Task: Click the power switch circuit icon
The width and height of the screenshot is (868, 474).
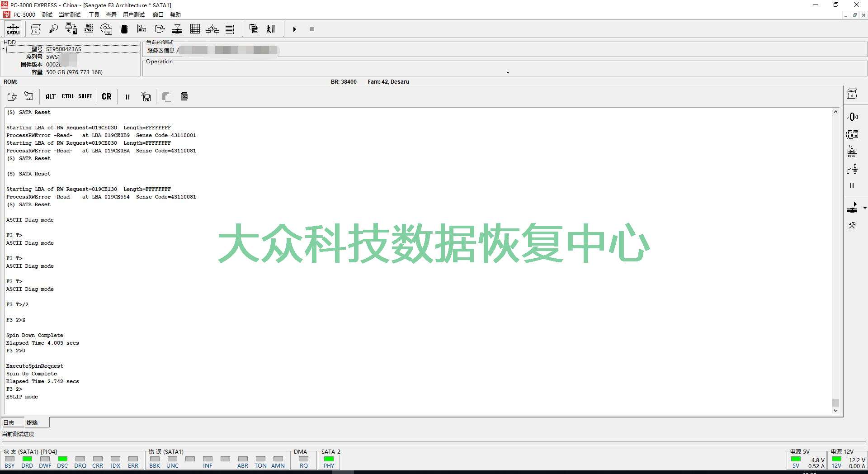Action: point(852,169)
